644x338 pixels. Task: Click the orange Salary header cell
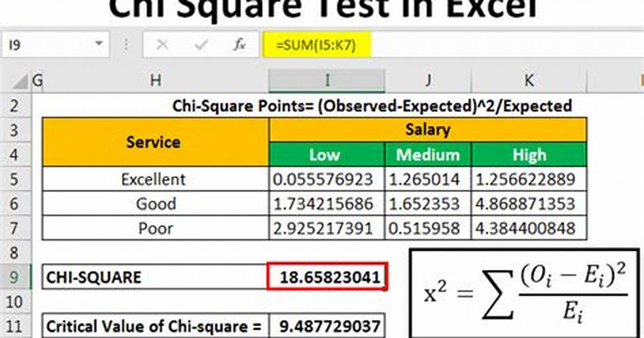click(428, 130)
